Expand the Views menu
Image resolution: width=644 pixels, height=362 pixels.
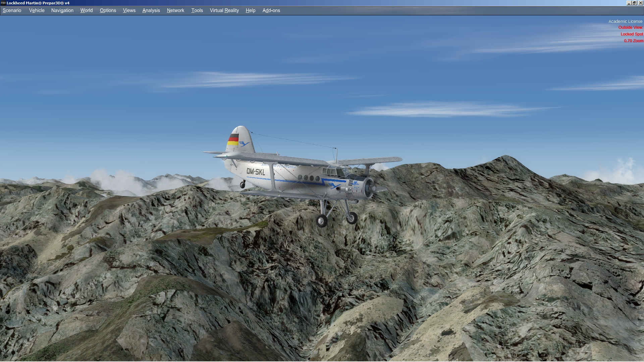coord(129,10)
